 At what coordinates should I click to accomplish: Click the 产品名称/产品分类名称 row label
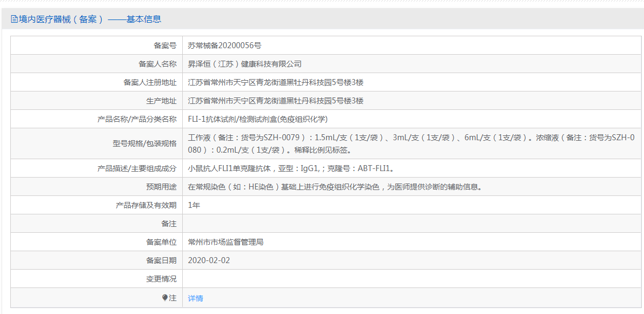pos(137,119)
